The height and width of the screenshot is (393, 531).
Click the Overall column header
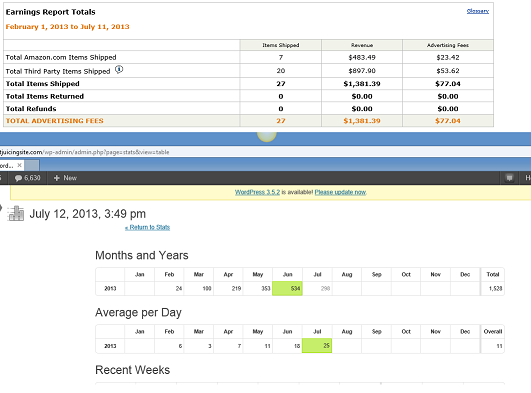coord(493,331)
